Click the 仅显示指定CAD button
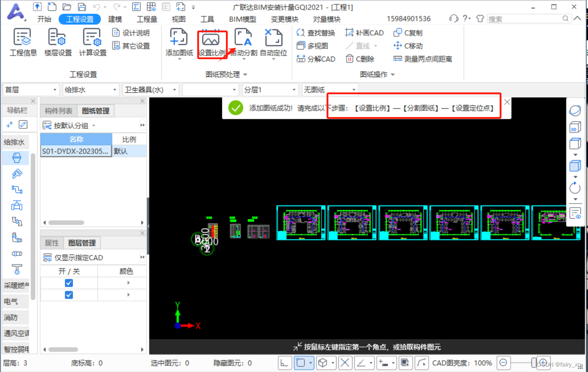This screenshot has width=588, height=372. (x=73, y=258)
